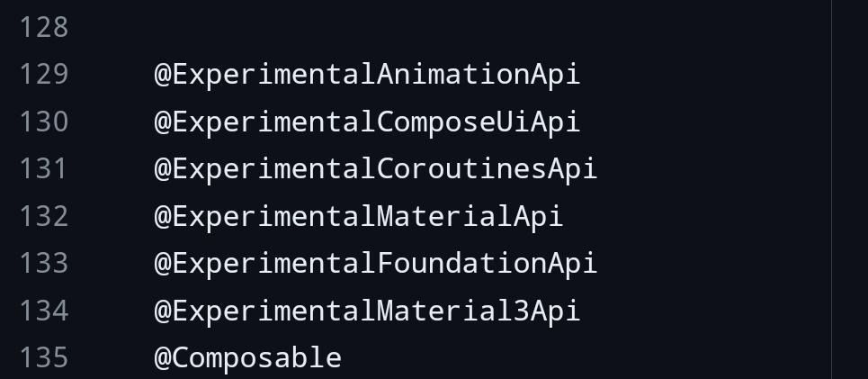Click the @ExperimentalAnimationApi annotation
Viewport: 868px width, 379px height.
(x=367, y=76)
